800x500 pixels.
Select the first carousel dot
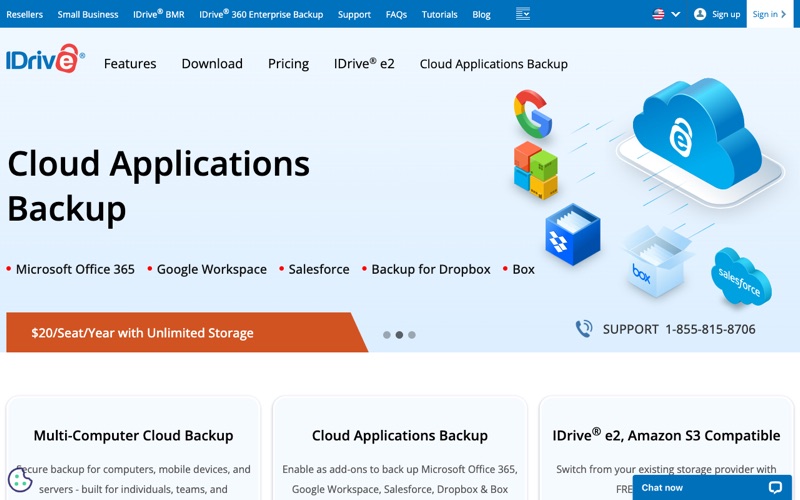[387, 335]
